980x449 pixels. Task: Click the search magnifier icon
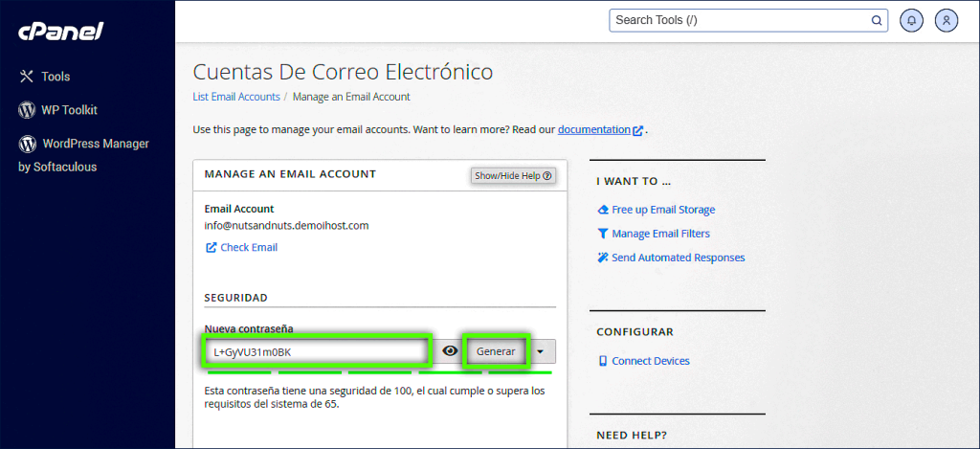click(876, 20)
